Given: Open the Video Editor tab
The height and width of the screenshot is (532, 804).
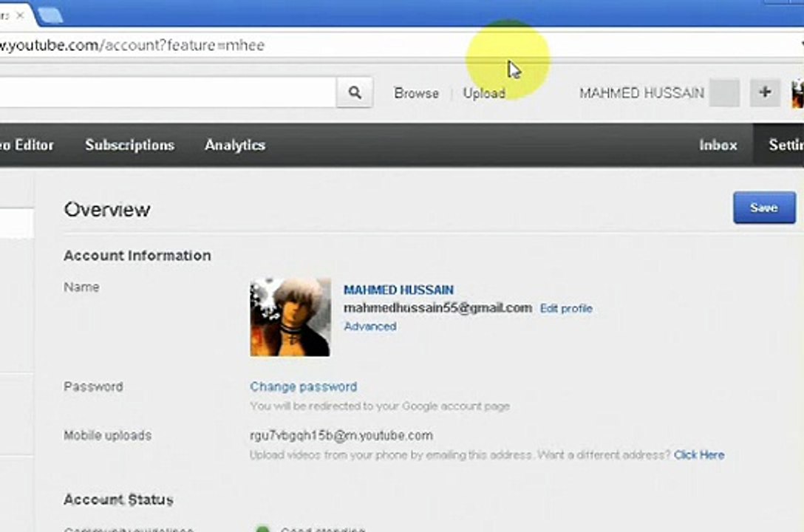Looking at the screenshot, I should (x=27, y=145).
